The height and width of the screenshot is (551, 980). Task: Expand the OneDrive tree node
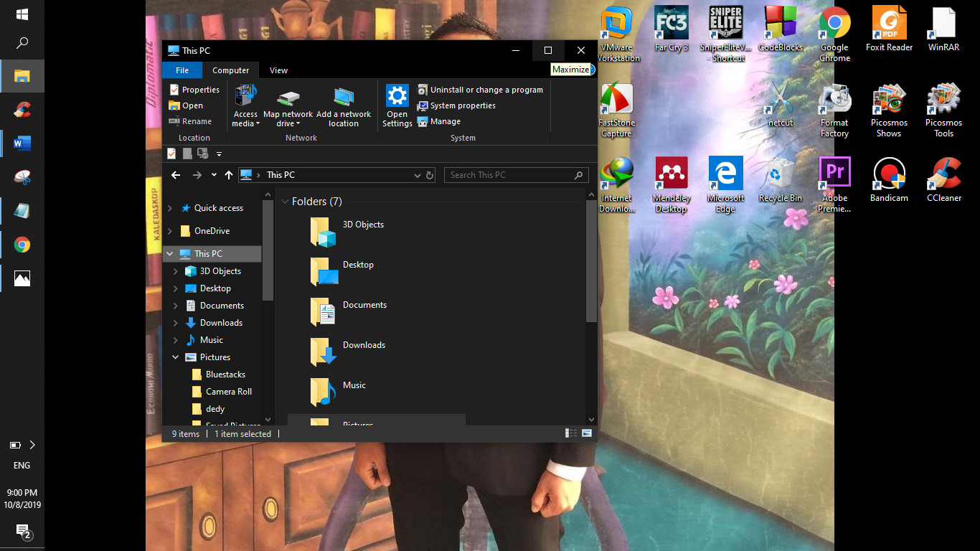170,231
